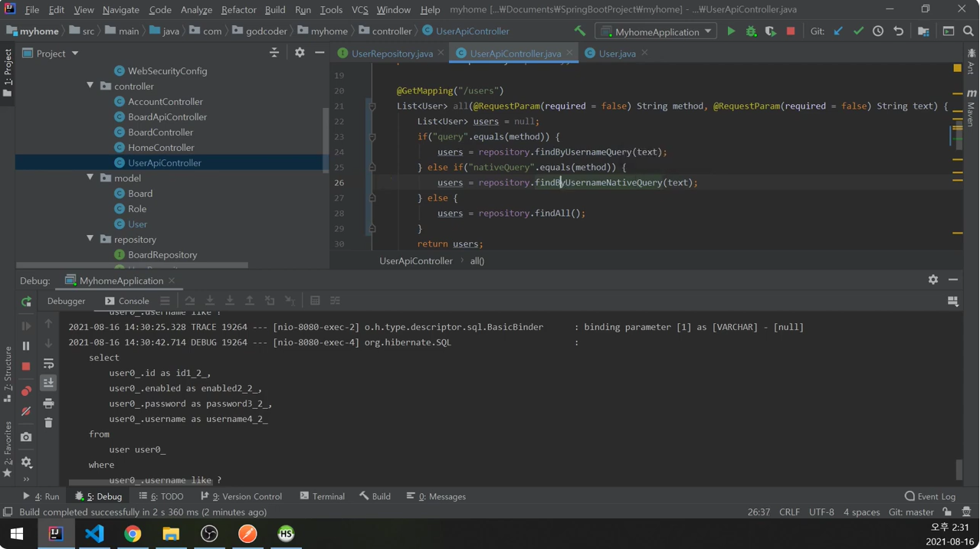Screen dimensions: 980x549
Task: Toggle soft-wrap in the console
Action: pyautogui.click(x=48, y=364)
